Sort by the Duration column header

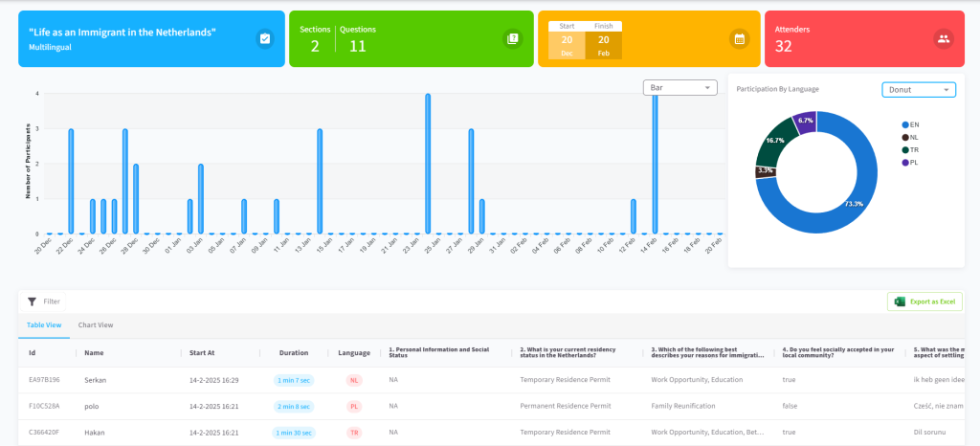[x=294, y=353]
